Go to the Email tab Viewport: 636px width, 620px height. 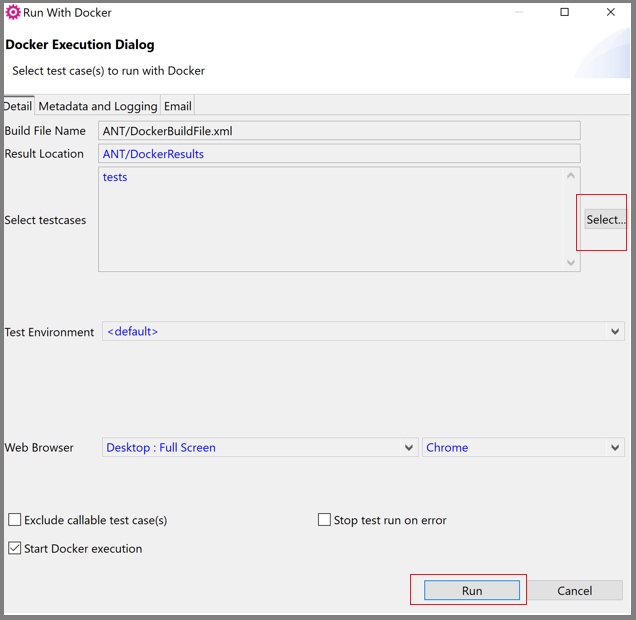pos(178,106)
